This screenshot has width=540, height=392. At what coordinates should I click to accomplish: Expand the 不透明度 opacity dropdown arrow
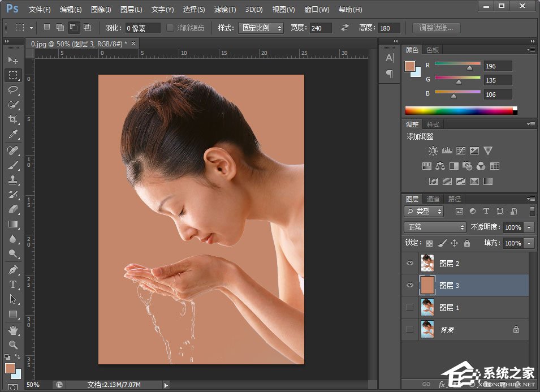coord(529,227)
